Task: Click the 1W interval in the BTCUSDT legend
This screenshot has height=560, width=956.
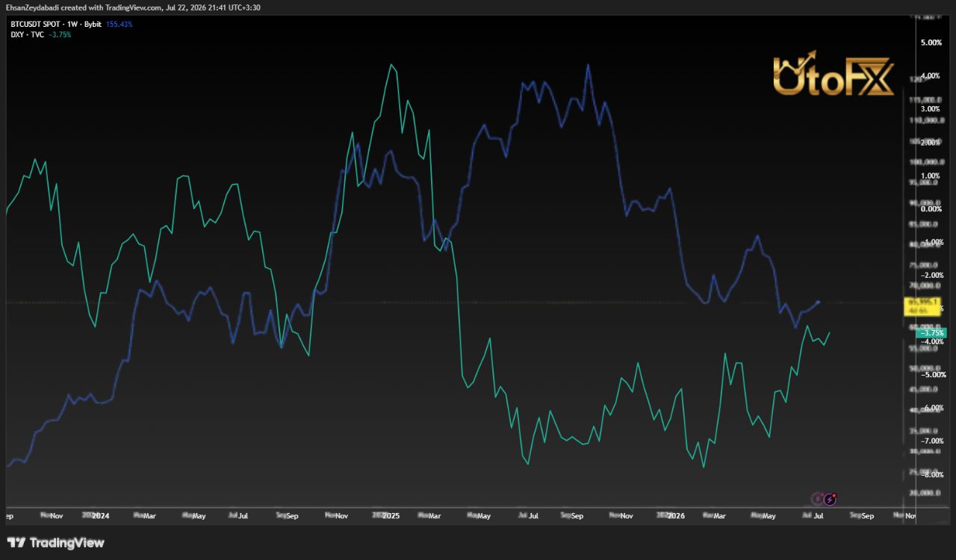Action: point(72,25)
